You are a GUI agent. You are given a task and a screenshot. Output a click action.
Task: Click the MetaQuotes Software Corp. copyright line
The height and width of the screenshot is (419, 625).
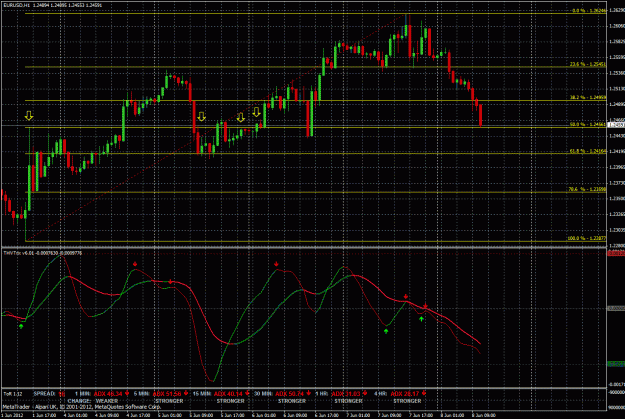click(x=82, y=407)
